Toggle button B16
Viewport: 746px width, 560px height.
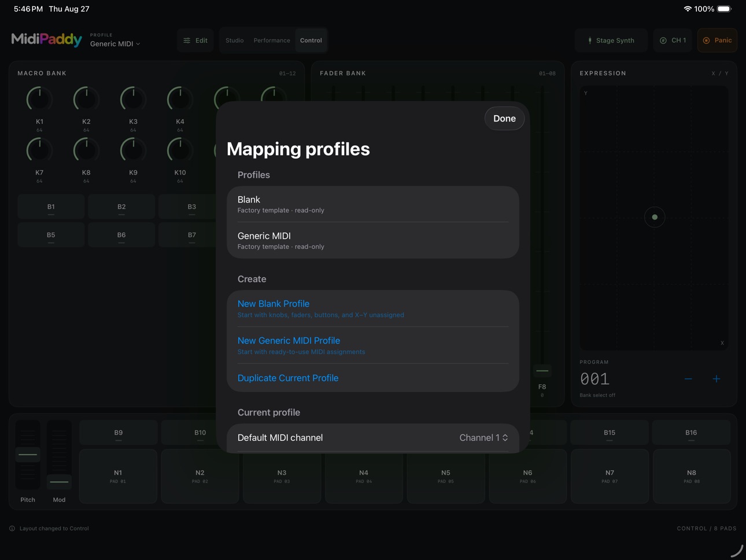(x=691, y=433)
